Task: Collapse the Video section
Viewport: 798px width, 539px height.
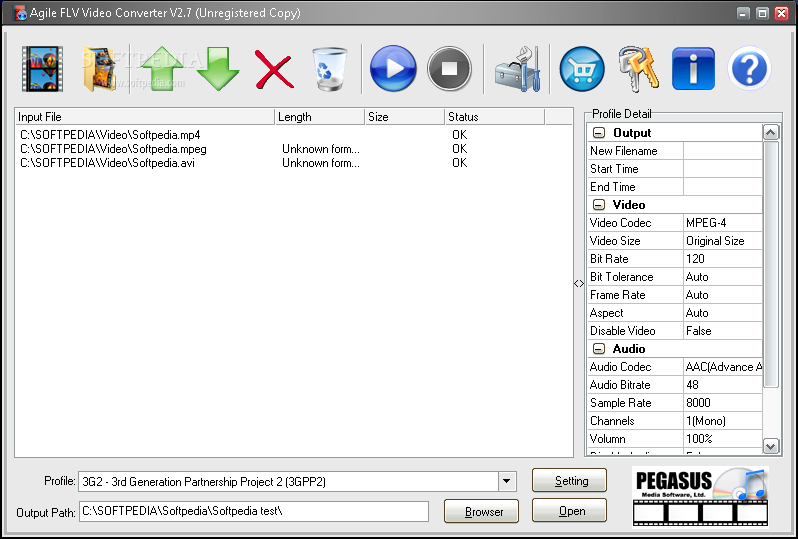Action: 599,205
